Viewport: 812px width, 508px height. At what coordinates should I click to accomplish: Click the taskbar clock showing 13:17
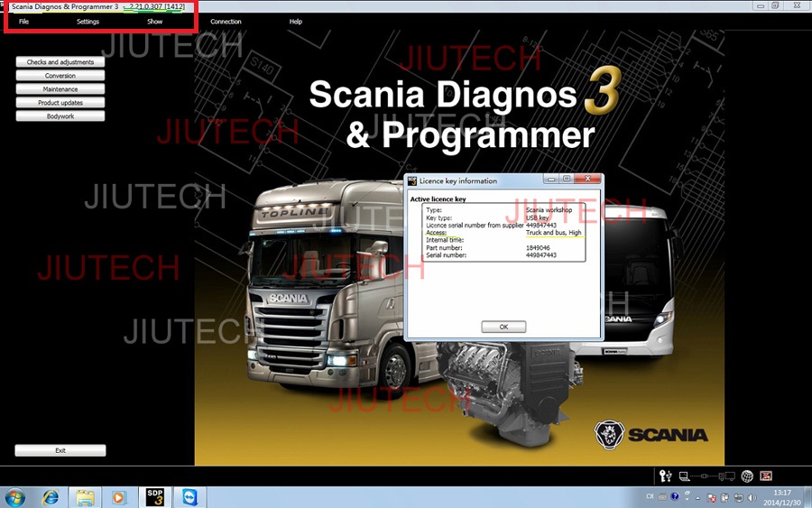point(782,498)
